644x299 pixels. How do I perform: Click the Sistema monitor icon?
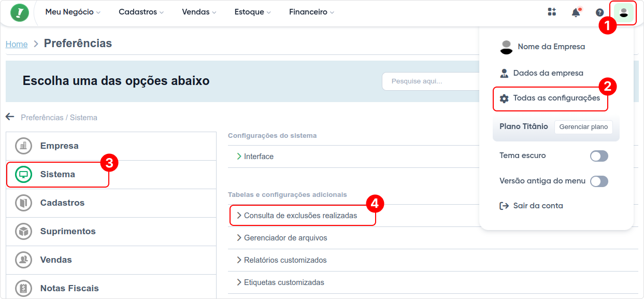23,175
